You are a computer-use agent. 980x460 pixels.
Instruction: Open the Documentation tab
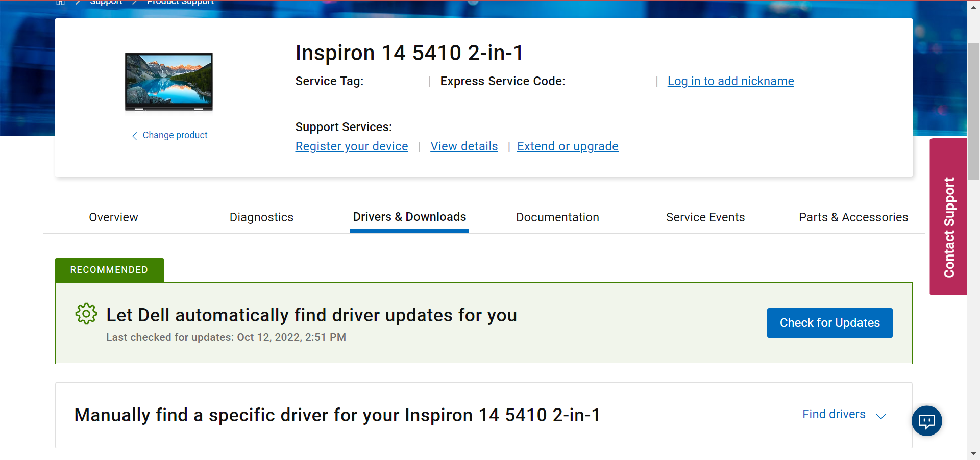(x=557, y=217)
